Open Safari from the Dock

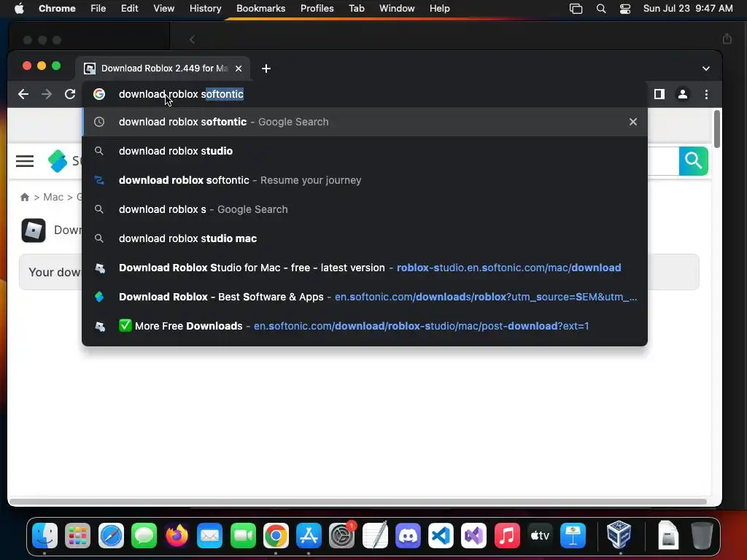111,536
